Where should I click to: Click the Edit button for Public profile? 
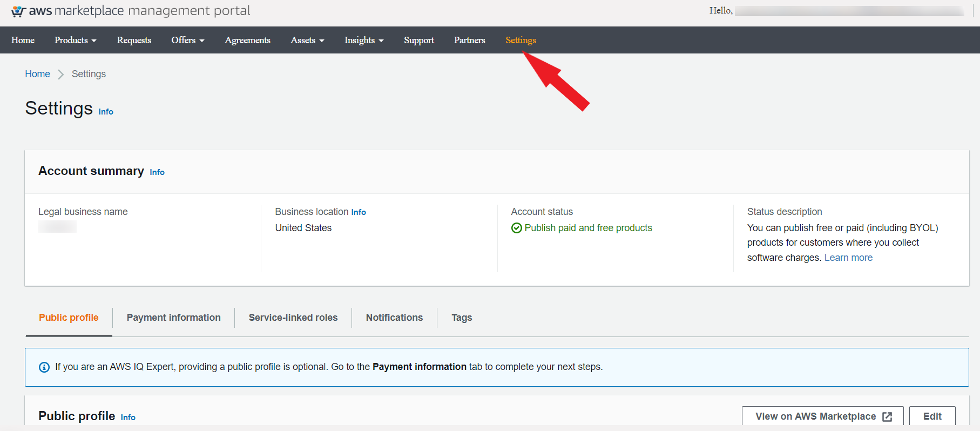pyautogui.click(x=932, y=416)
